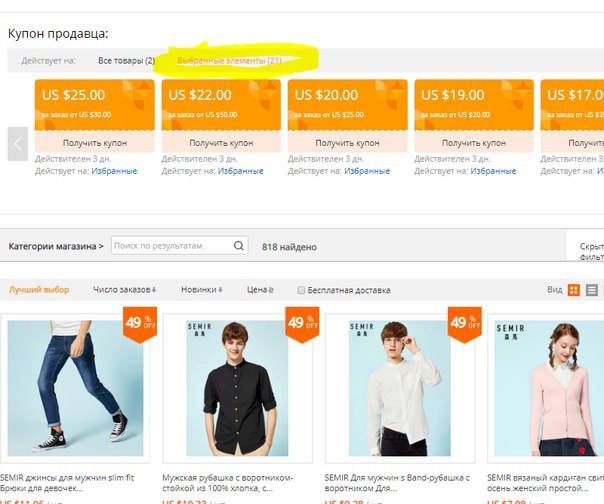Switch to grid view icon
This screenshot has width=604, height=504.
(x=574, y=290)
